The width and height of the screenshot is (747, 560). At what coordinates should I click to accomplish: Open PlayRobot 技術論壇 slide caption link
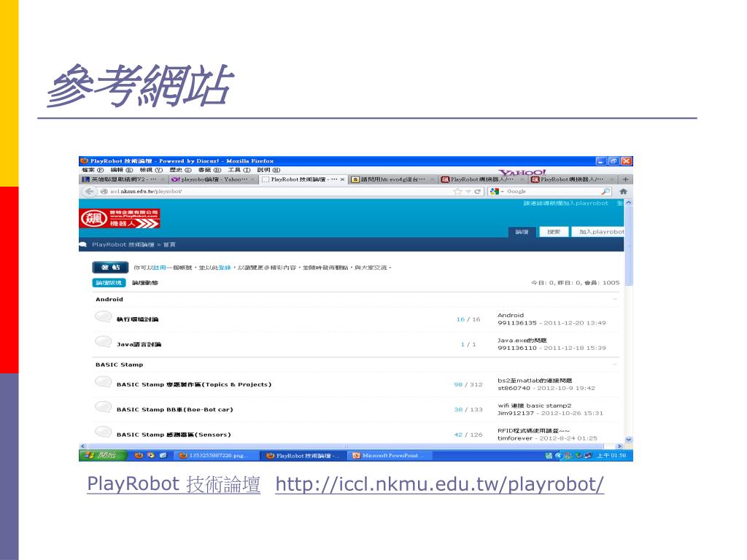click(x=174, y=484)
